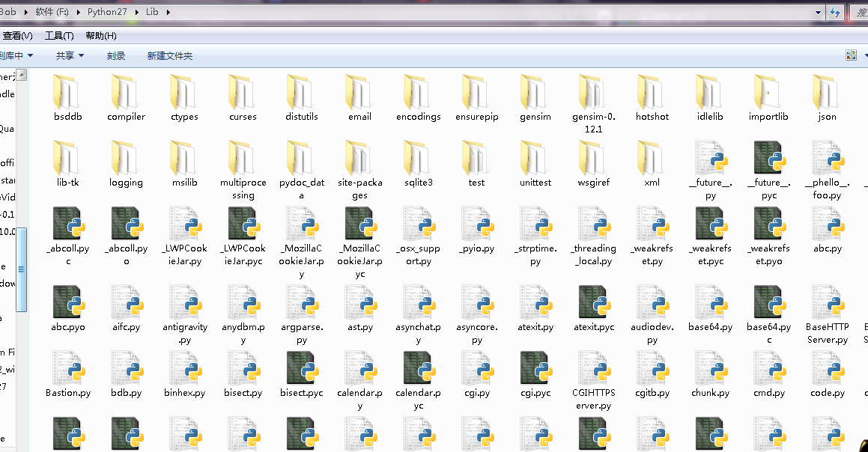The height and width of the screenshot is (452, 868).
Task: Open the 查看(V) menu
Action: [x=18, y=36]
